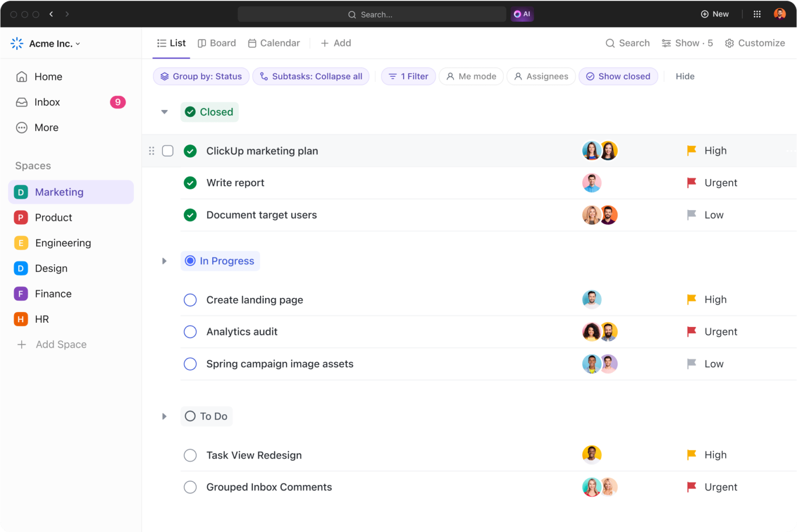Screen dimensions: 797x532
Task: Open the Acme Inc. workspace dropdown
Action: pyautogui.click(x=46, y=44)
